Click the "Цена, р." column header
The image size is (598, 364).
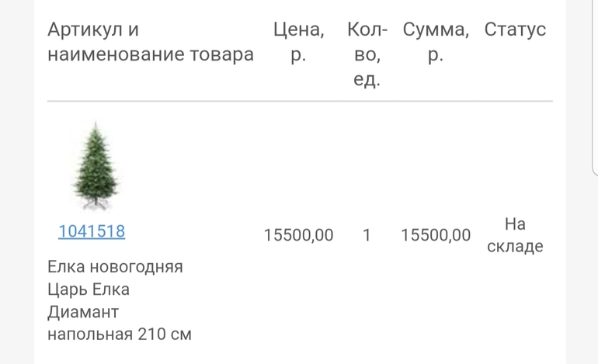click(x=298, y=42)
